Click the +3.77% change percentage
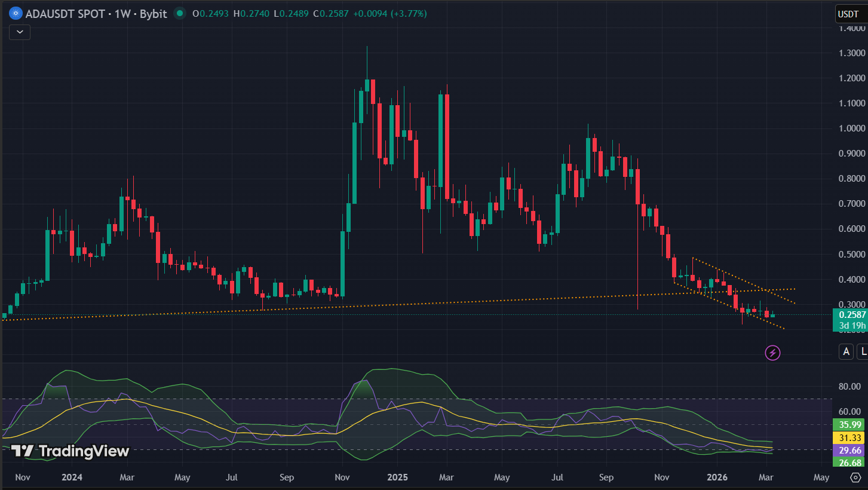Viewport: 868px width, 490px height. tap(407, 13)
